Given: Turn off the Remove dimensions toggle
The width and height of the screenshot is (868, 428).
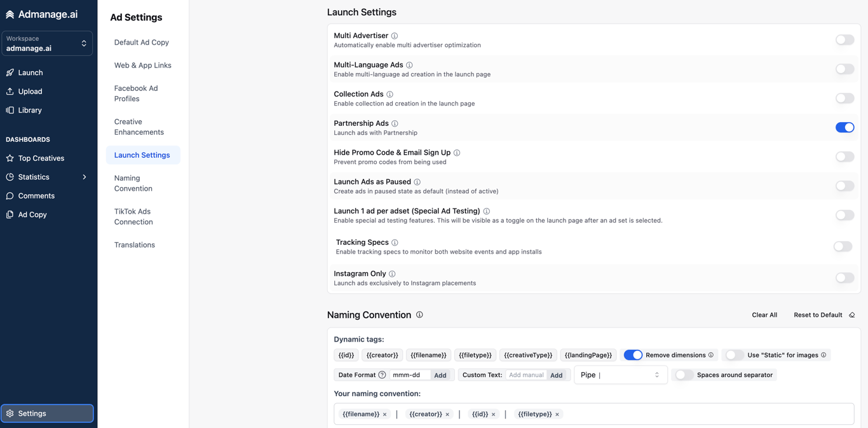Looking at the screenshot, I should click(633, 356).
